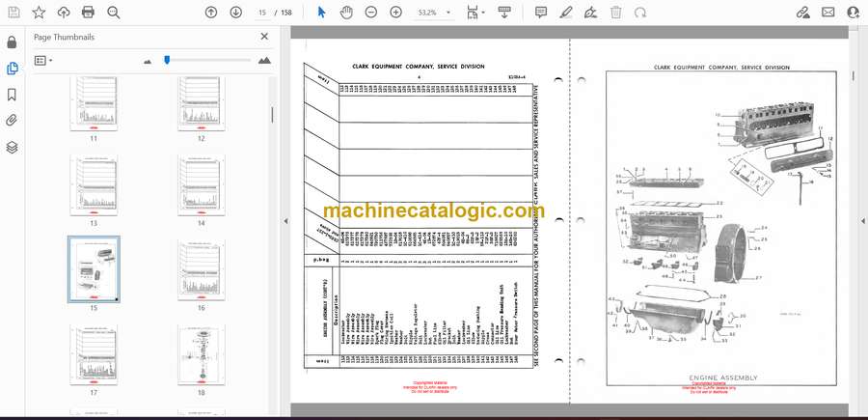Open the account profile icon

click(x=854, y=13)
